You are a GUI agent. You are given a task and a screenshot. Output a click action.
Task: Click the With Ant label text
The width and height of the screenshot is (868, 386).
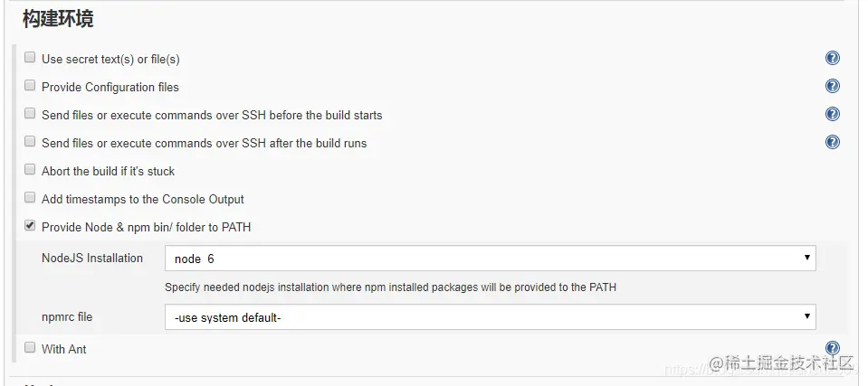pyautogui.click(x=63, y=349)
